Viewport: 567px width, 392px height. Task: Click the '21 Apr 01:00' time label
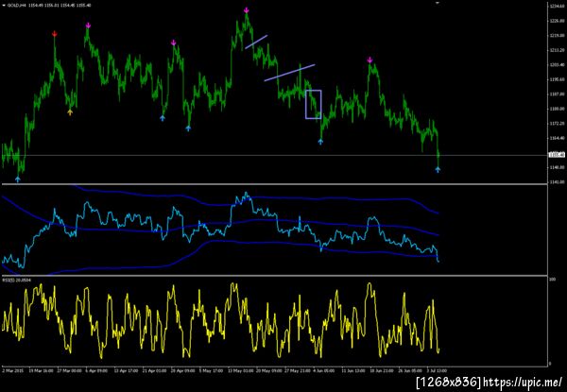[154, 370]
